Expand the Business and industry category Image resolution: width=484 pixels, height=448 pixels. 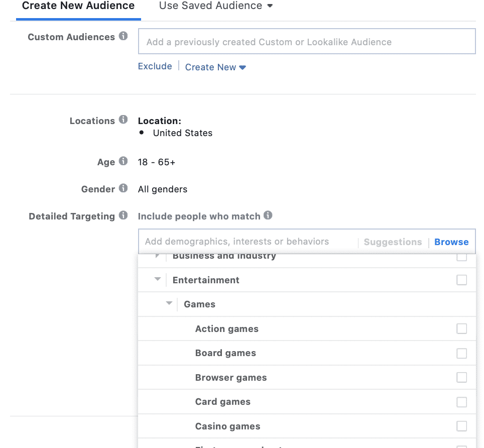[x=158, y=256]
